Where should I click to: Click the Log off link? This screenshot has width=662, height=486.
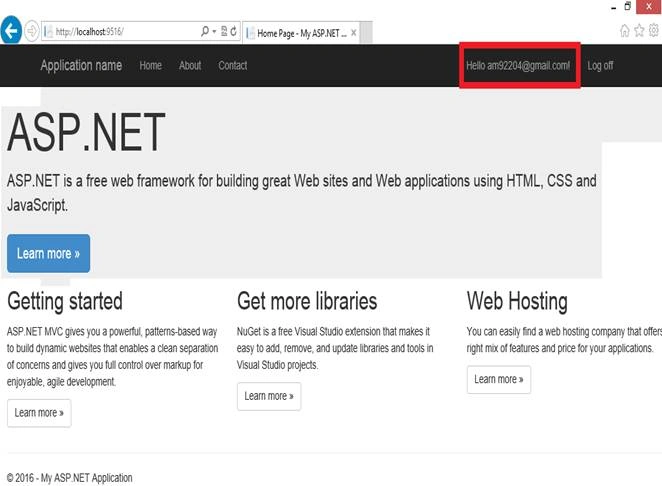click(600, 65)
